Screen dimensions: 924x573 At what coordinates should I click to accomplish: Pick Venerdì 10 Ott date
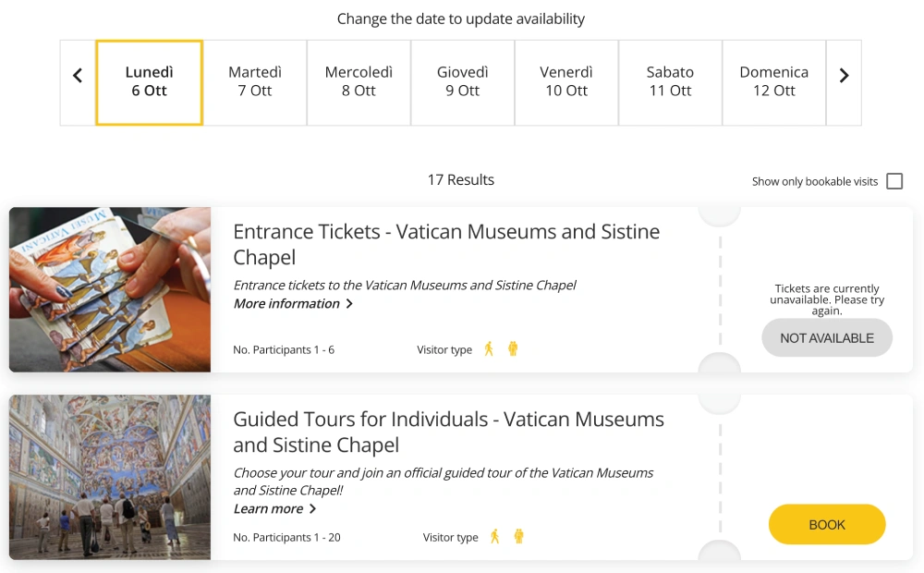[x=566, y=82]
